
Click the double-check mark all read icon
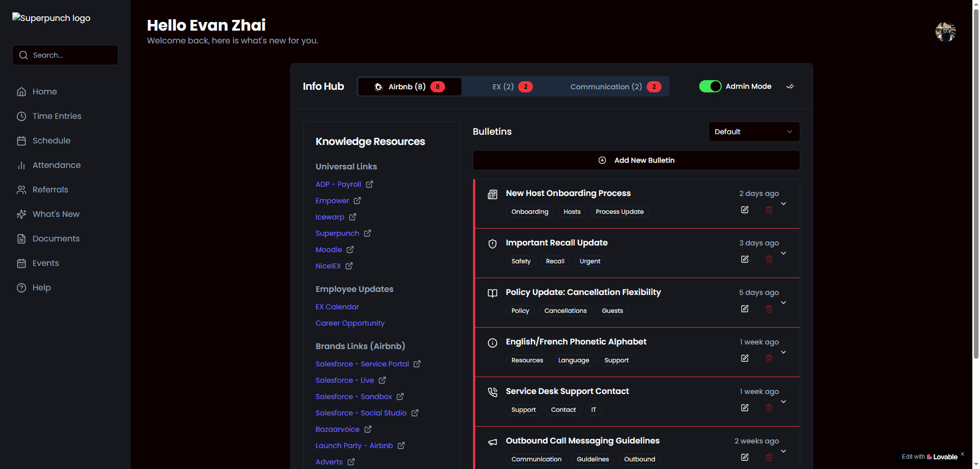click(x=790, y=86)
